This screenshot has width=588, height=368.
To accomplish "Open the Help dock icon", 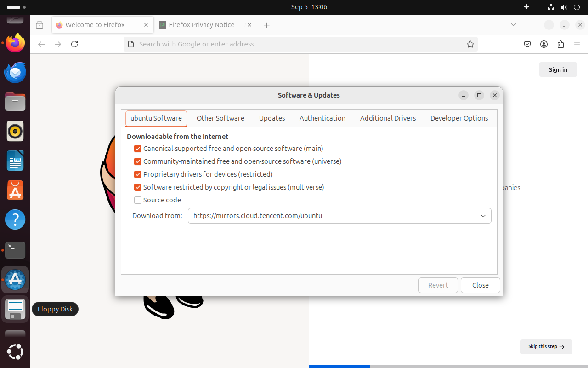I will pos(15,220).
